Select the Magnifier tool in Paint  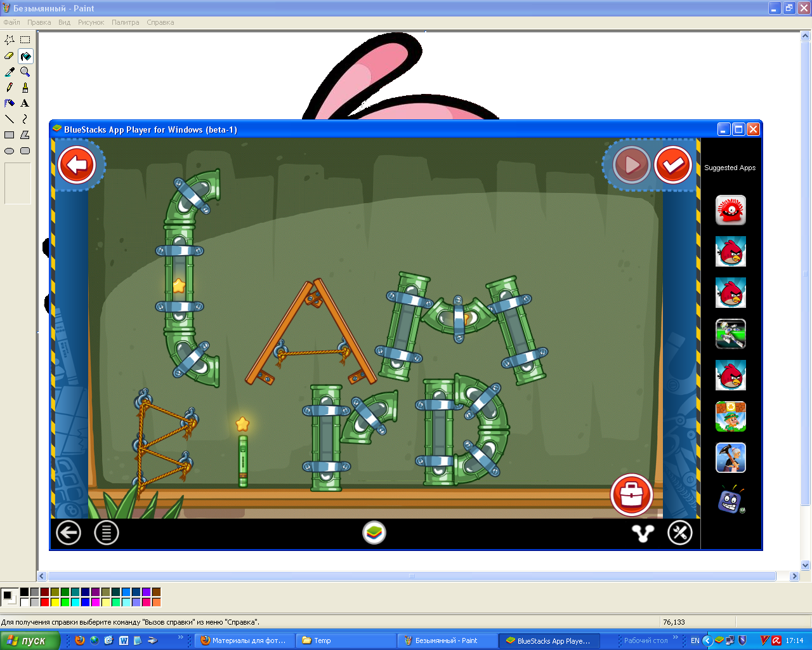[25, 72]
